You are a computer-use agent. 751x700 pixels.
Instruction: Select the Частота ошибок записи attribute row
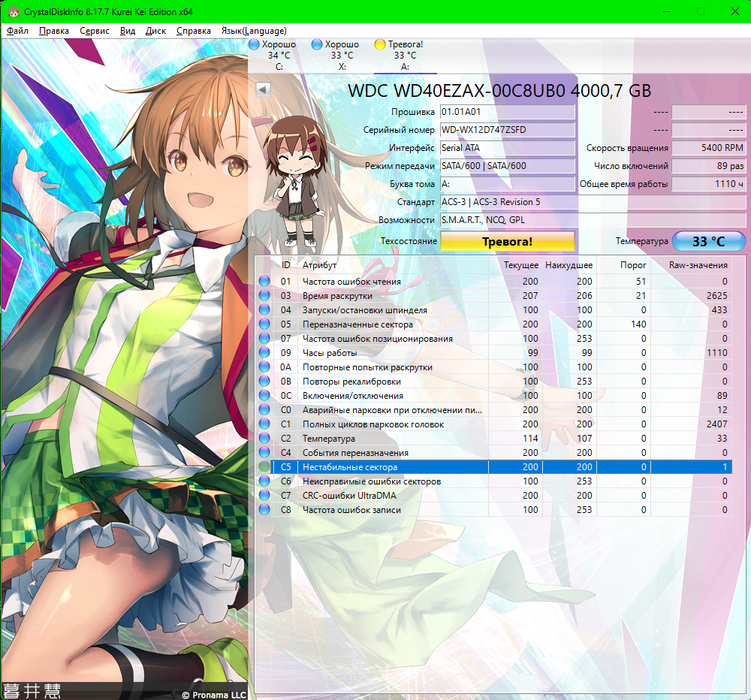click(494, 510)
